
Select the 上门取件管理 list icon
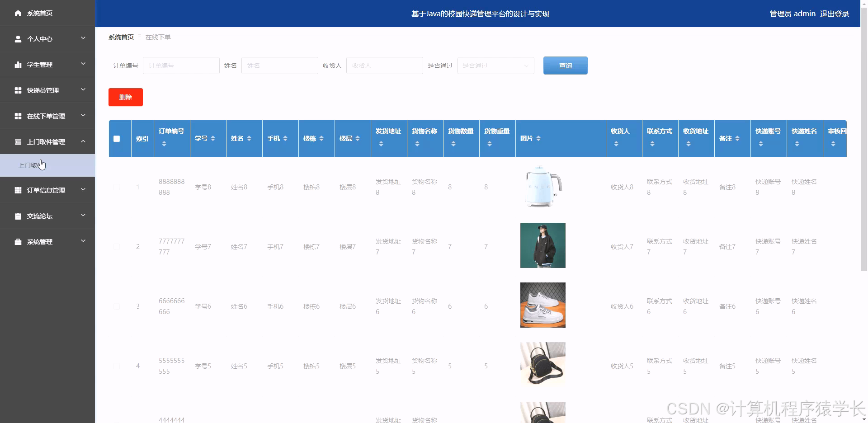18,142
